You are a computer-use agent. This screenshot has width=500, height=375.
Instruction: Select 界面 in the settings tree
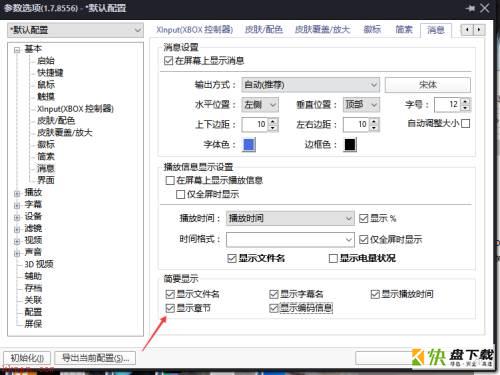(x=46, y=180)
